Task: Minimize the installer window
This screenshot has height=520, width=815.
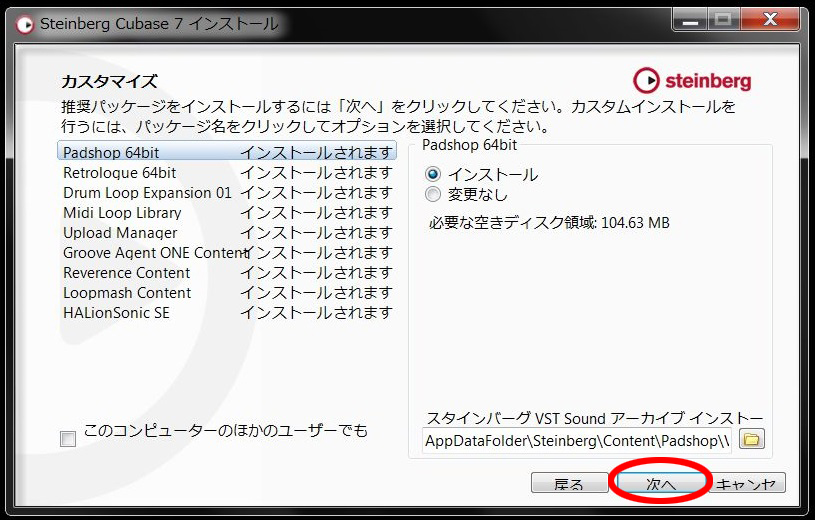Action: (690, 21)
